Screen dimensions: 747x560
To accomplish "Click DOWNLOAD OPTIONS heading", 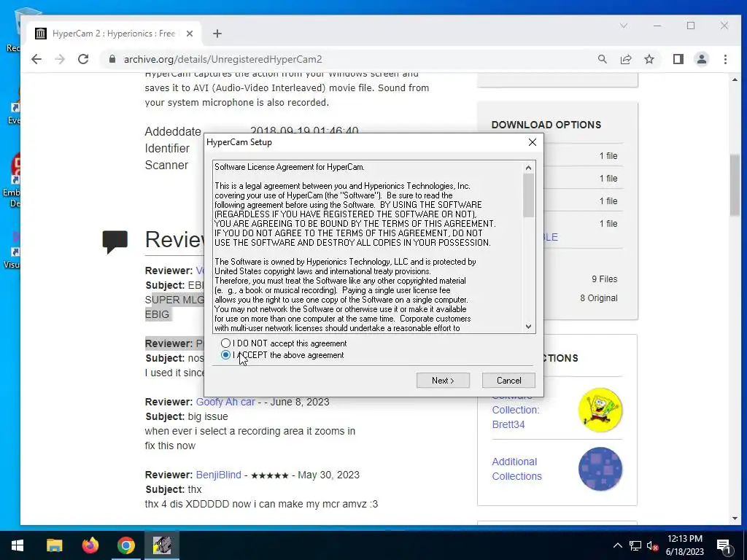I will [546, 125].
